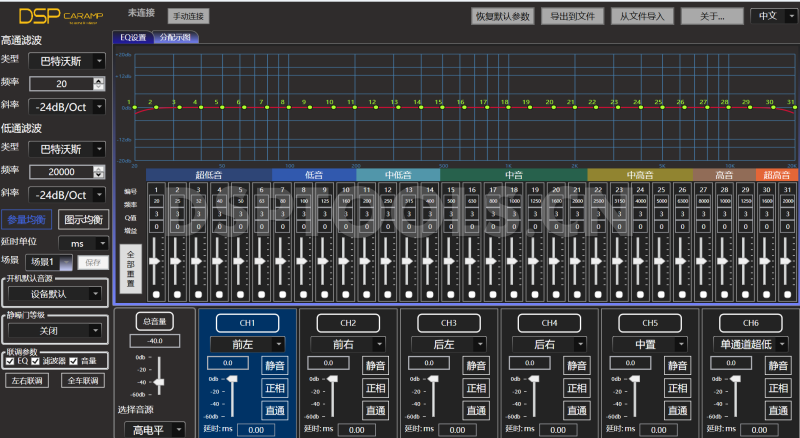Click CH1 直通 bypass button
Viewport: 800px width, 438px height.
point(275,410)
